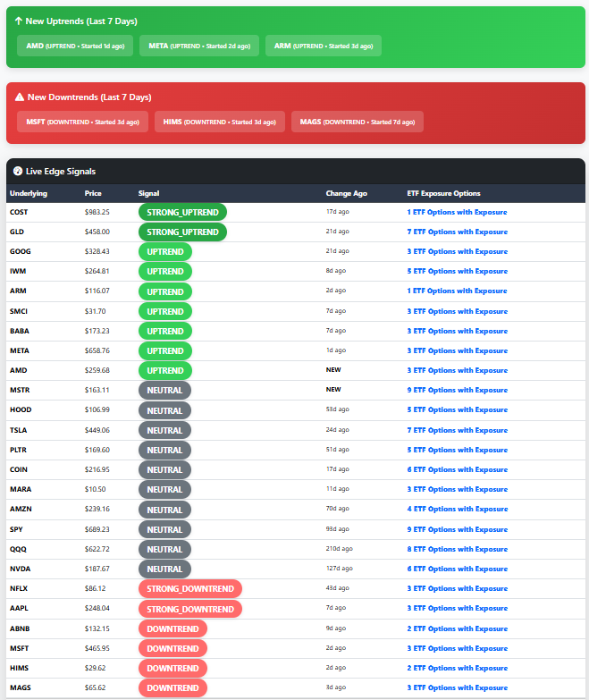589x700 pixels.
Task: Sort by the Underlying column header
Action: tap(29, 193)
